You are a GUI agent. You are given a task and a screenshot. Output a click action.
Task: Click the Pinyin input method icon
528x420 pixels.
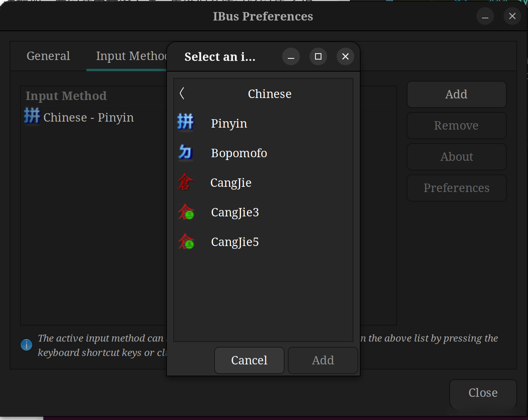pyautogui.click(x=185, y=122)
